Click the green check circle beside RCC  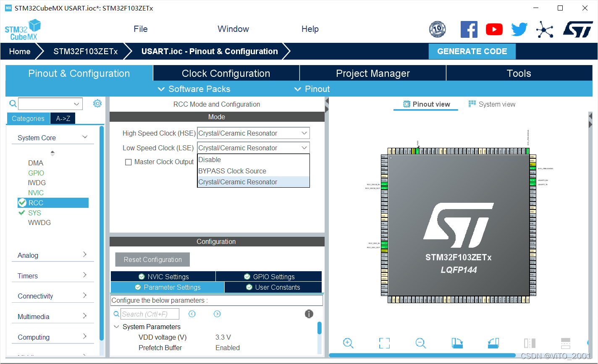(x=23, y=203)
